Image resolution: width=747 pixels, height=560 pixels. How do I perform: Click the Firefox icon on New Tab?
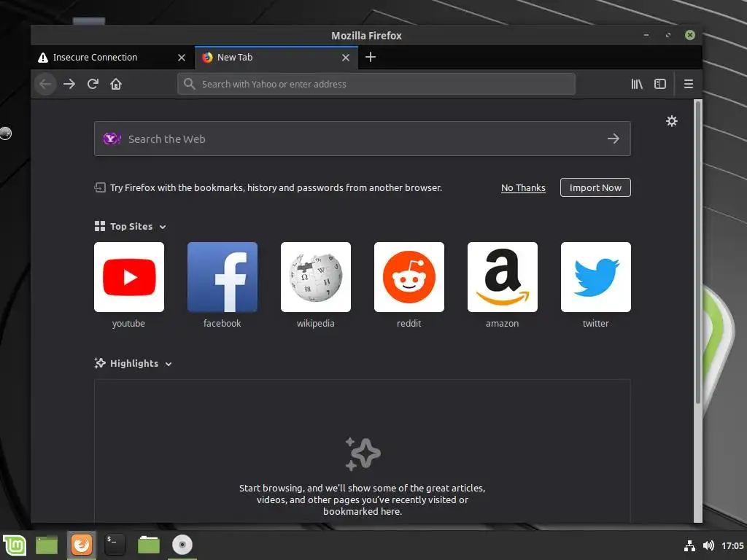(207, 58)
